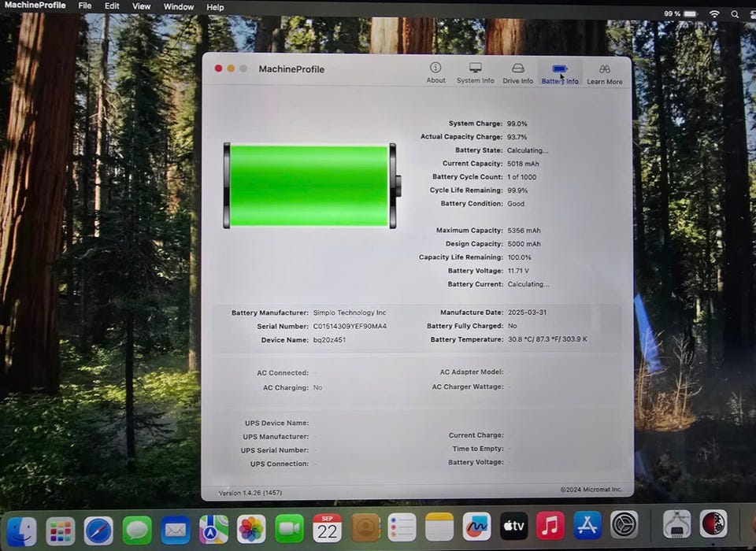This screenshot has width=756, height=551.
Task: Click the large green battery graphic
Action: [x=309, y=186]
